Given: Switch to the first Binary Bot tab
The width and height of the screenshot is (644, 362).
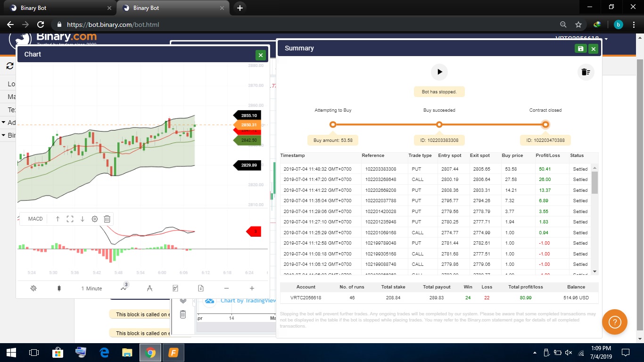Looking at the screenshot, I should tap(60, 8).
